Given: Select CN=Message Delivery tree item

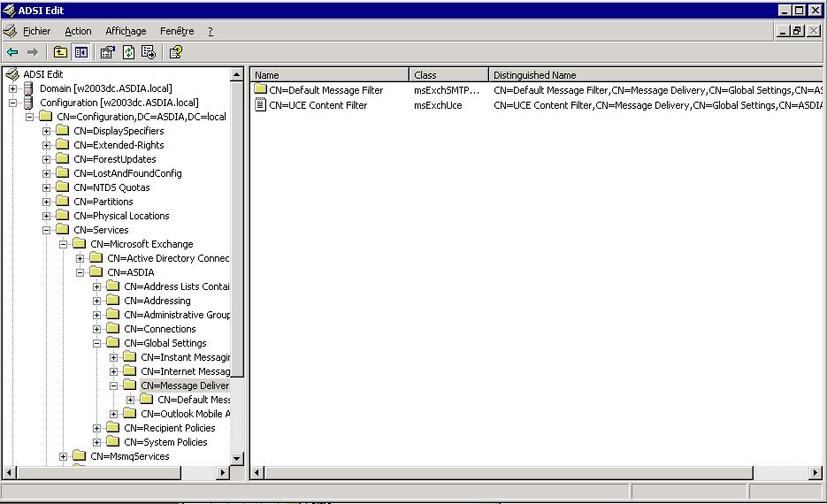Looking at the screenshot, I should (185, 386).
